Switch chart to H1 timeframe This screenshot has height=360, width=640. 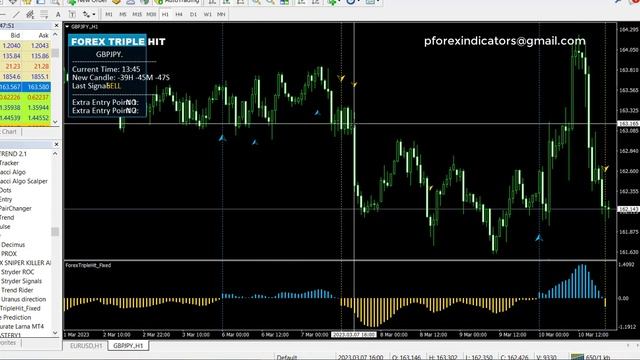coord(165,14)
